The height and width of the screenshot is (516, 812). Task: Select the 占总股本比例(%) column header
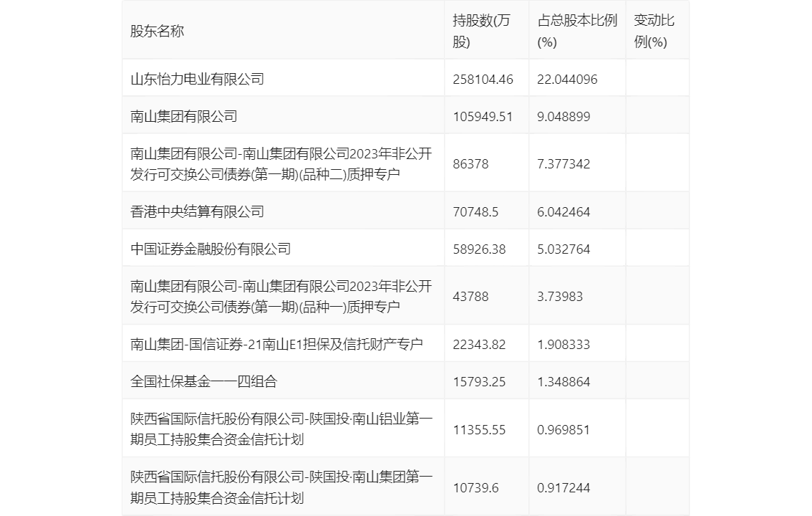(577, 31)
